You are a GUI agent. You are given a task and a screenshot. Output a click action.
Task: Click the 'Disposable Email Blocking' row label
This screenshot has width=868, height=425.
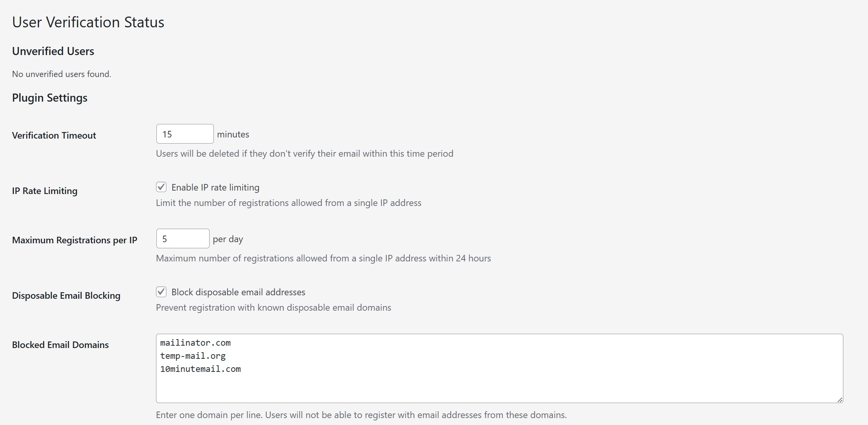[66, 296]
